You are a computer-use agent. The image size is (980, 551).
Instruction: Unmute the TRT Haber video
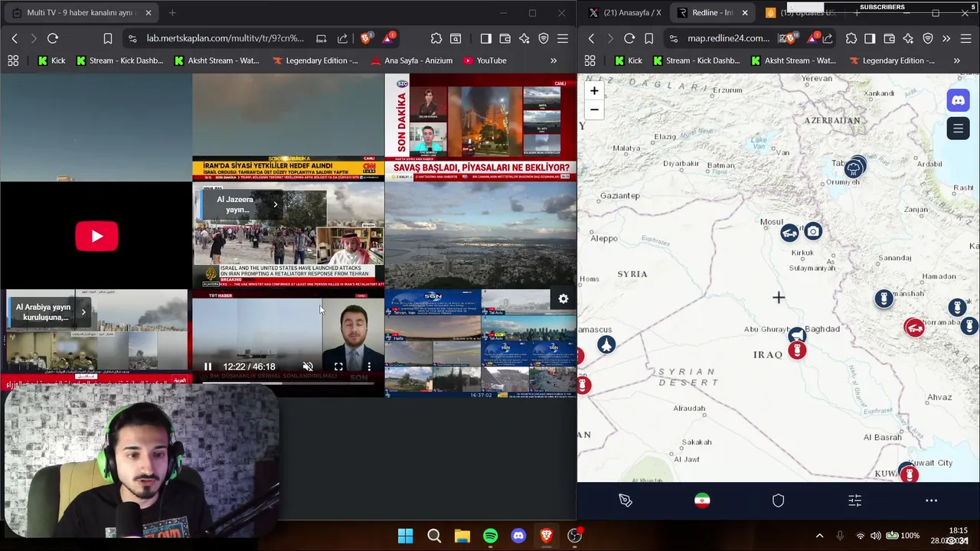click(x=308, y=367)
